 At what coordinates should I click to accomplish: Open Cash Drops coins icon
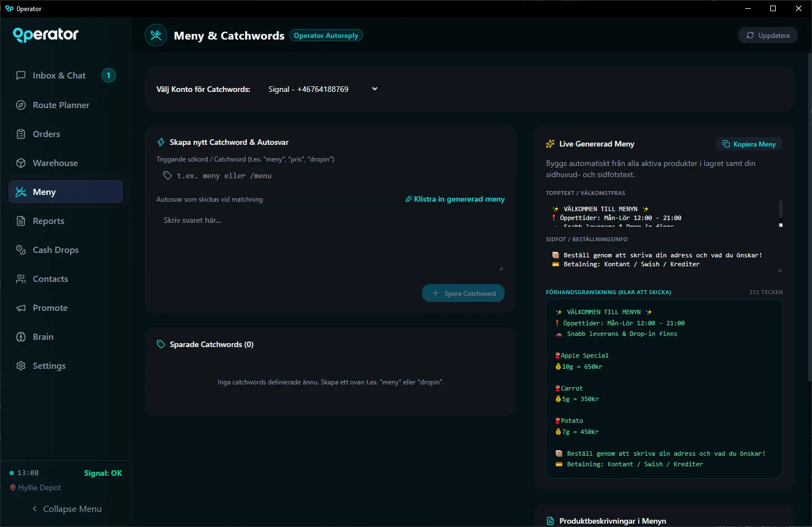click(21, 250)
